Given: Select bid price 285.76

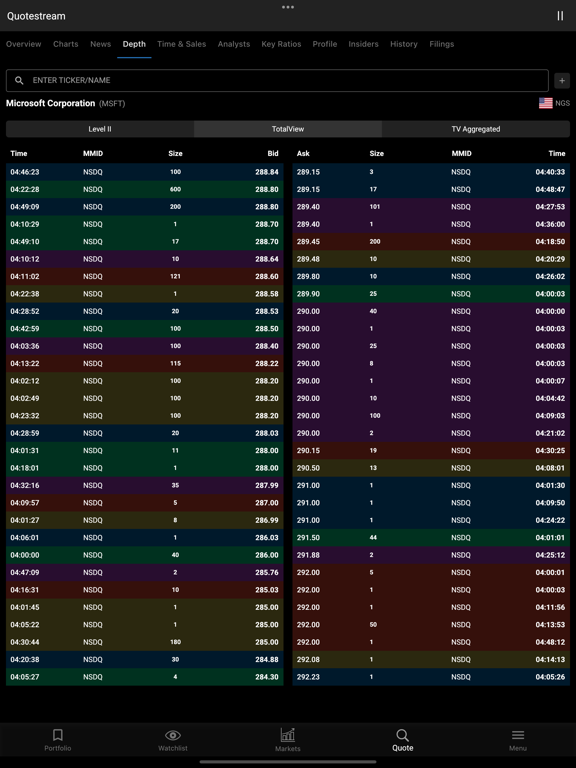Looking at the screenshot, I should coord(267,572).
